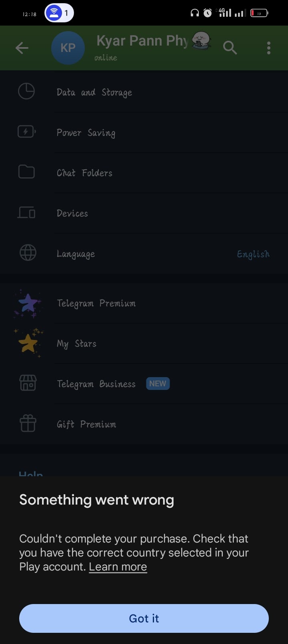The image size is (288, 644).
Task: Open search with magnifier icon
Action: coord(230,48)
